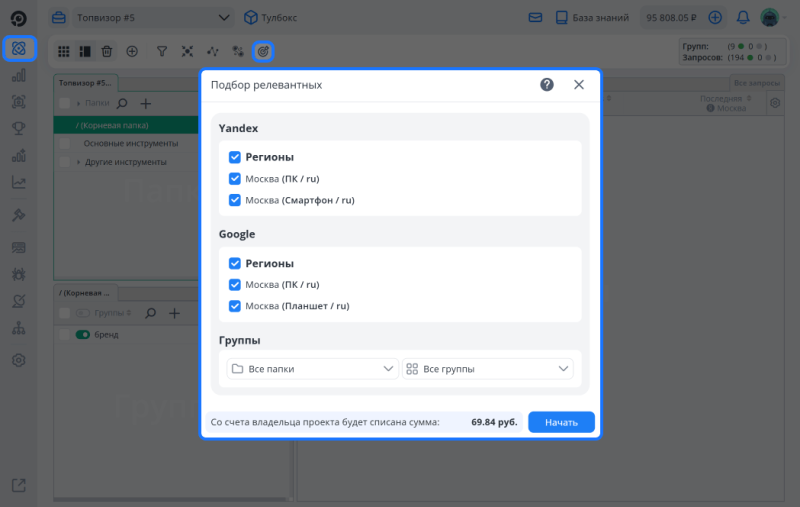Screen dimensions: 800x507
Task: Open the help question mark in dialog
Action: (x=547, y=85)
